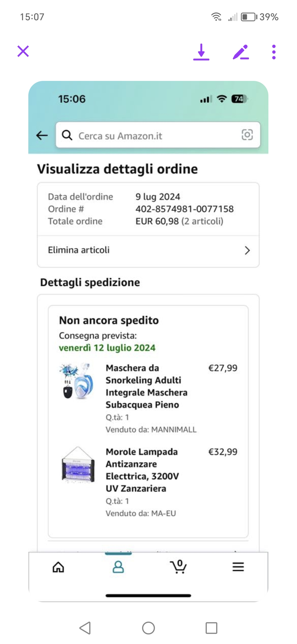Tap the edit pencil icon
The image size is (297, 644).
pyautogui.click(x=241, y=52)
